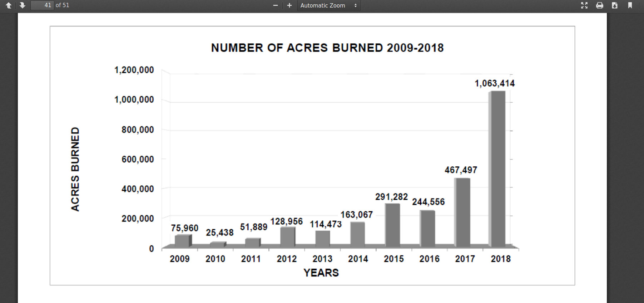Screen dimensions: 644x303
Task: Click the 800,000 y-axis value
Action: point(138,129)
